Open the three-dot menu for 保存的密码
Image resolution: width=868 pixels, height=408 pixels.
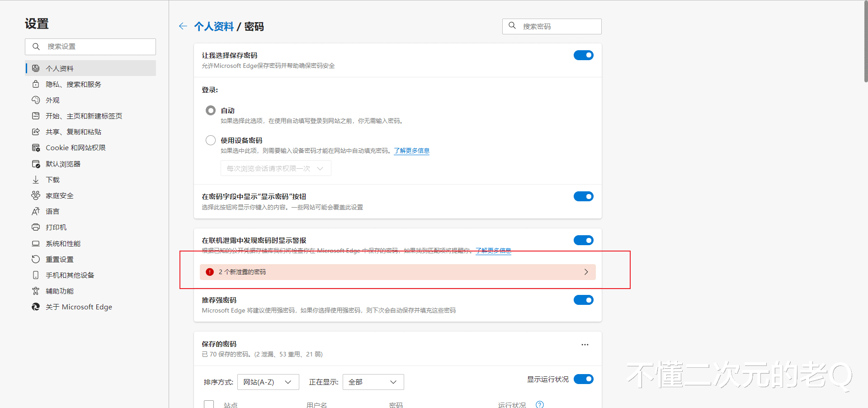pyautogui.click(x=585, y=345)
